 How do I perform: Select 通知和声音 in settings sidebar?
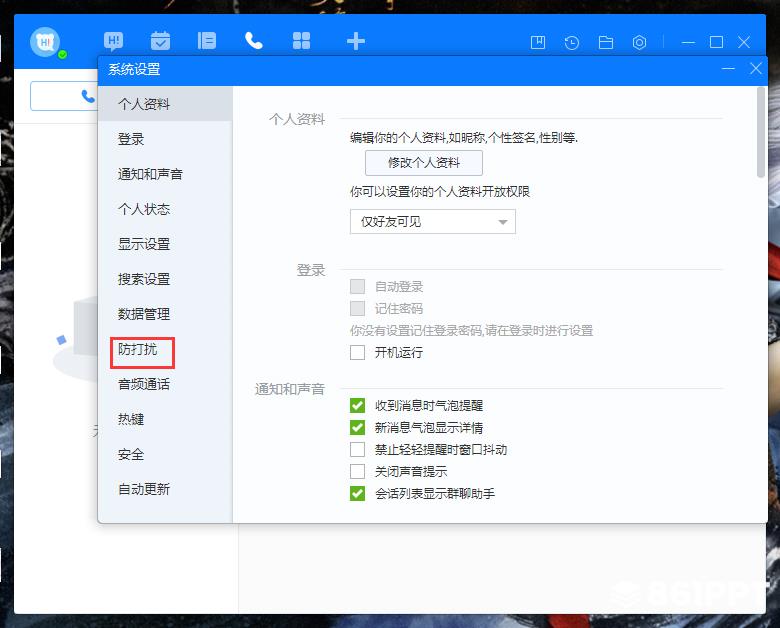[x=165, y=174]
